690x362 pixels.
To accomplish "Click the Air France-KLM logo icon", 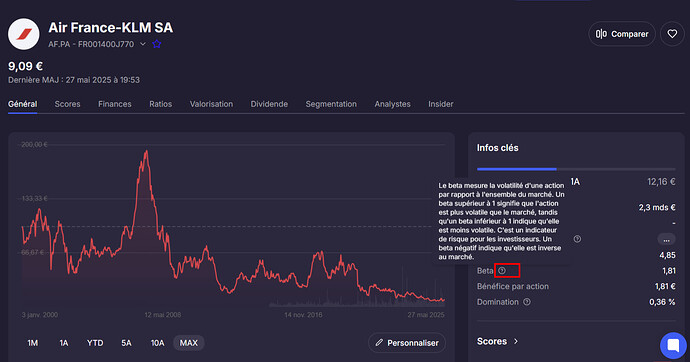I will (x=23, y=34).
